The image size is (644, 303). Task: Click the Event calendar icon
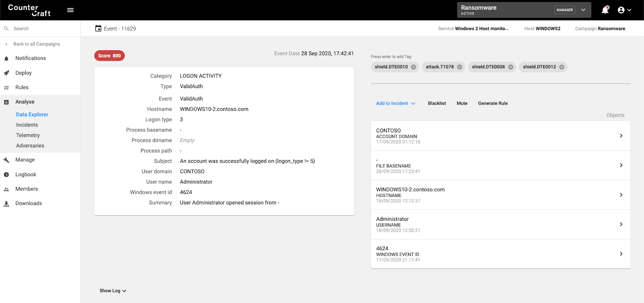click(x=98, y=28)
